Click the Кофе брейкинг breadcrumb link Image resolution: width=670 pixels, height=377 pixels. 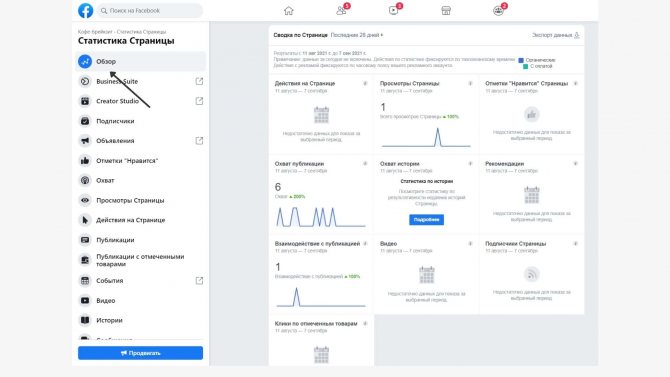[x=95, y=32]
